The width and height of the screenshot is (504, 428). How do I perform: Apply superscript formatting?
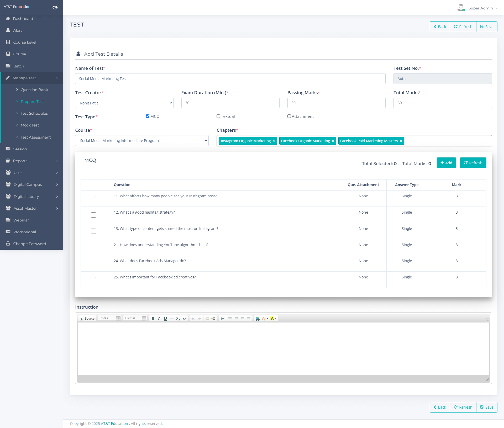click(x=184, y=319)
